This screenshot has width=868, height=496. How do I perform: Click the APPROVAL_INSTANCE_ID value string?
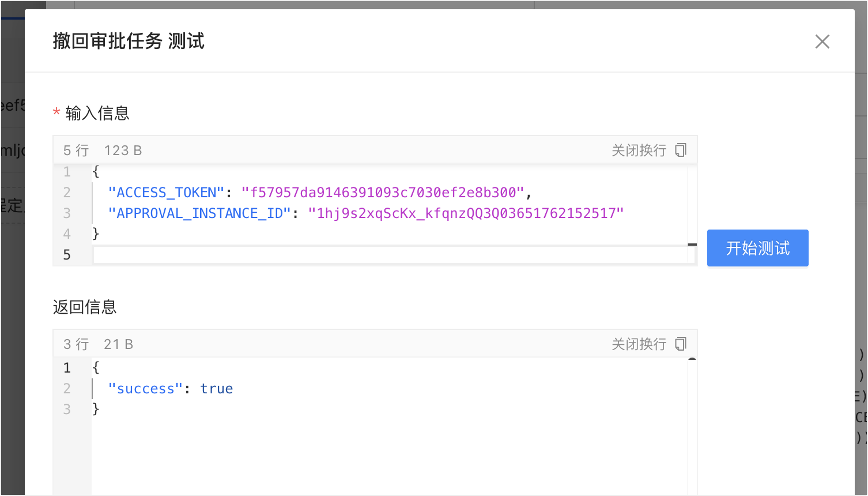point(466,213)
